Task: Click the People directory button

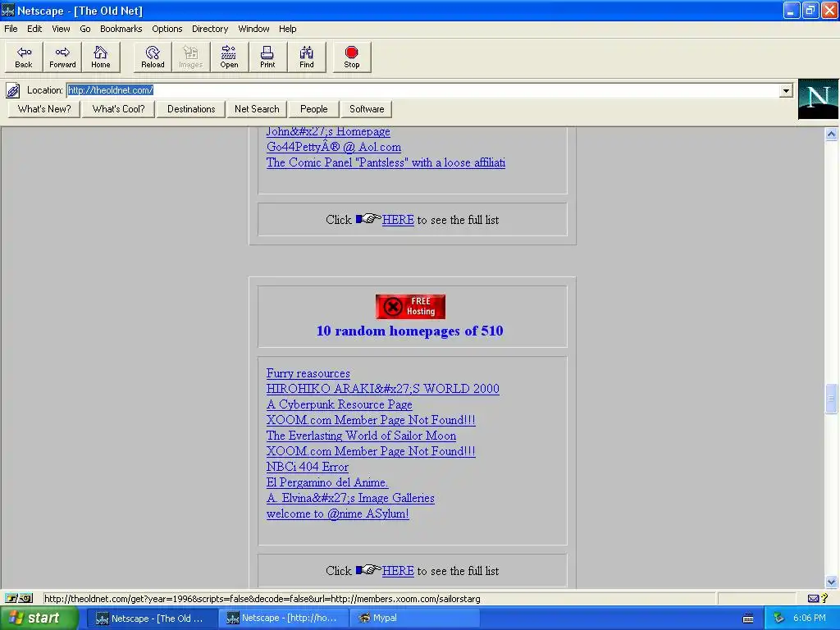Action: 314,109
